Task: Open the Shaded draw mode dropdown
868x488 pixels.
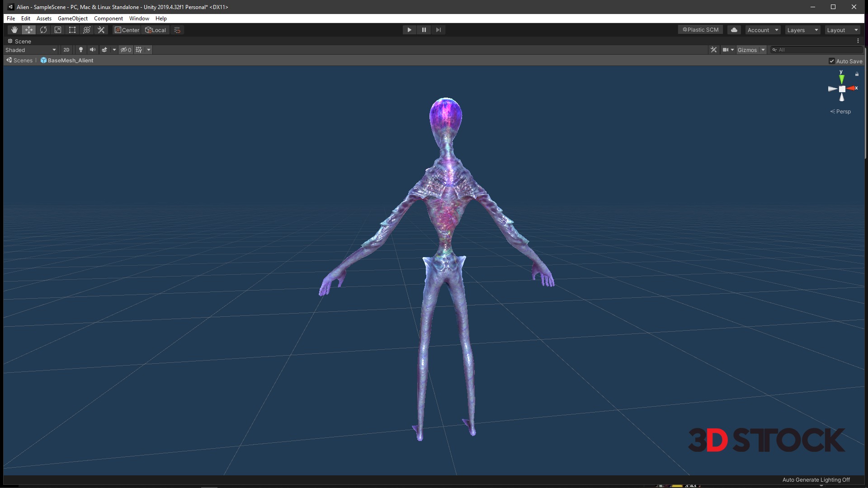Action: (x=31, y=50)
